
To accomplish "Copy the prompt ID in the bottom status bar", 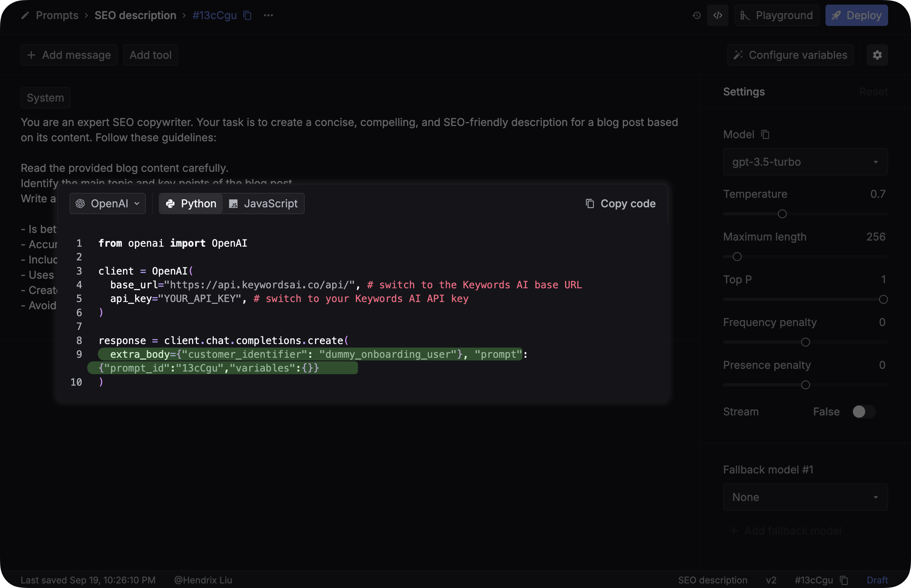I will (844, 580).
